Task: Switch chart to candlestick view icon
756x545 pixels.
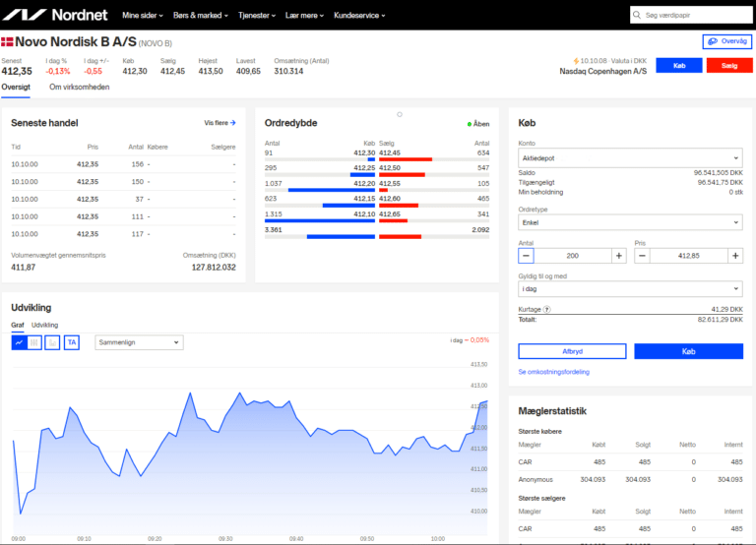Action: pyautogui.click(x=35, y=342)
